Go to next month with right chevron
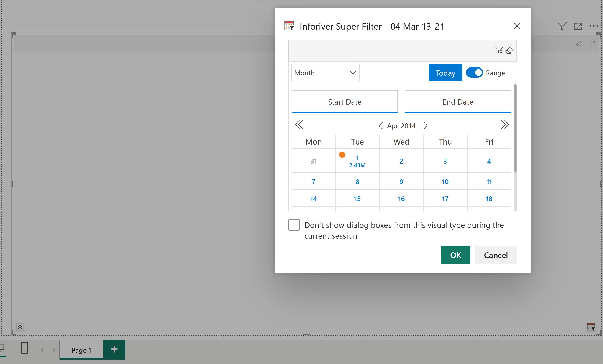Screen dimensions: 603x364 425,126
